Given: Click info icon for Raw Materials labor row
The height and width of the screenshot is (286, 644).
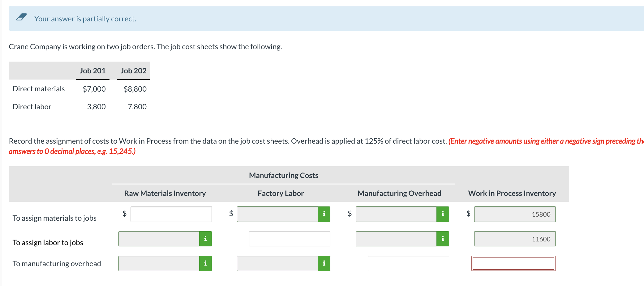Looking at the screenshot, I should [x=205, y=239].
